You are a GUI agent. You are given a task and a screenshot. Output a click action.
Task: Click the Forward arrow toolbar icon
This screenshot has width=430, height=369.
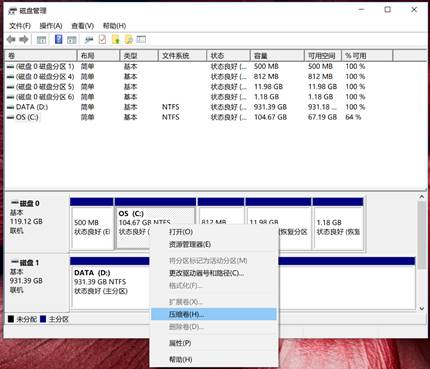[24, 40]
